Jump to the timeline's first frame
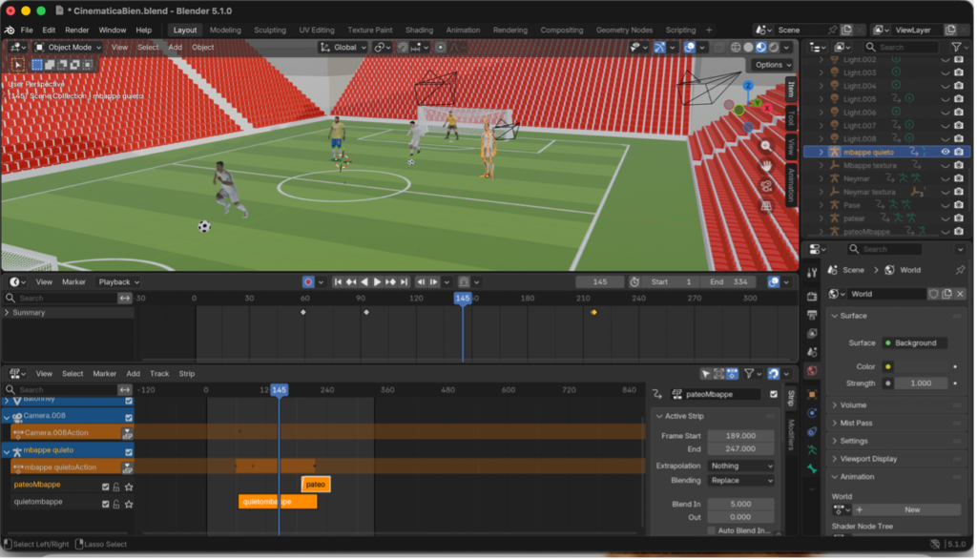Image resolution: width=977 pixels, height=560 pixels. click(x=338, y=282)
